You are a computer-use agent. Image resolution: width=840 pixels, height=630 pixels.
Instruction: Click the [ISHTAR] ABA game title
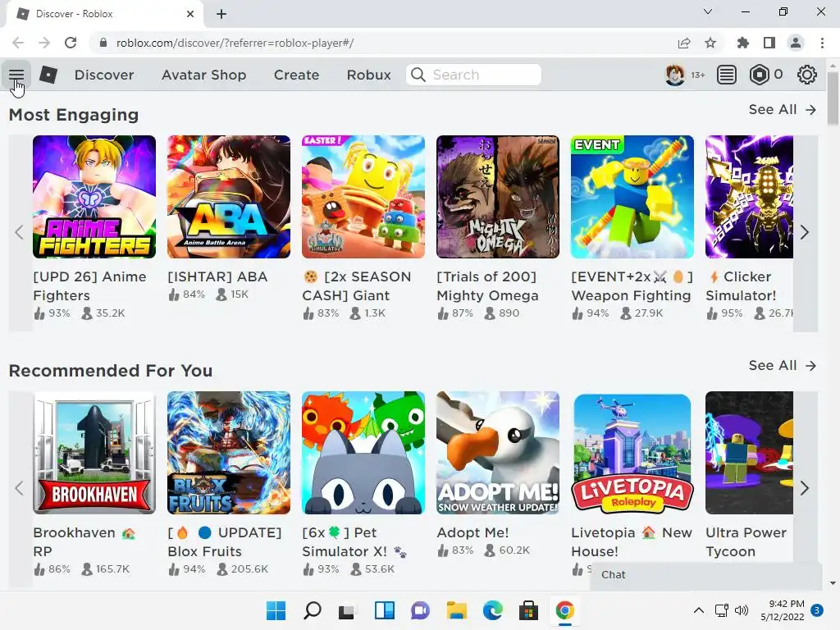[217, 276]
